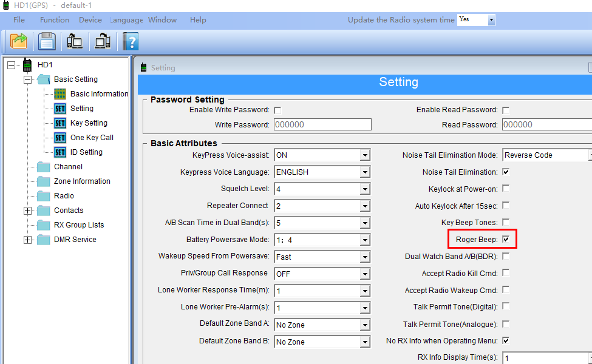
Task: Click the Save floppy disk icon
Action: coord(47,41)
